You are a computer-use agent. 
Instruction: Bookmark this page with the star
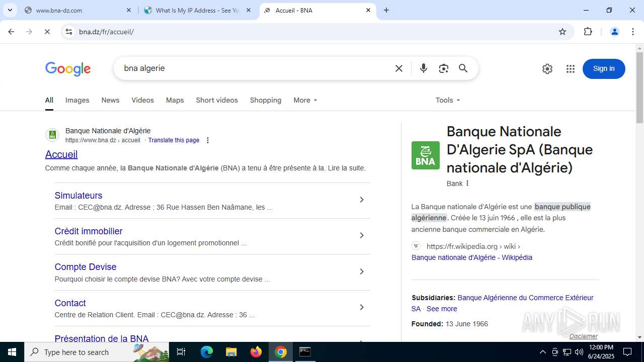[x=562, y=32]
